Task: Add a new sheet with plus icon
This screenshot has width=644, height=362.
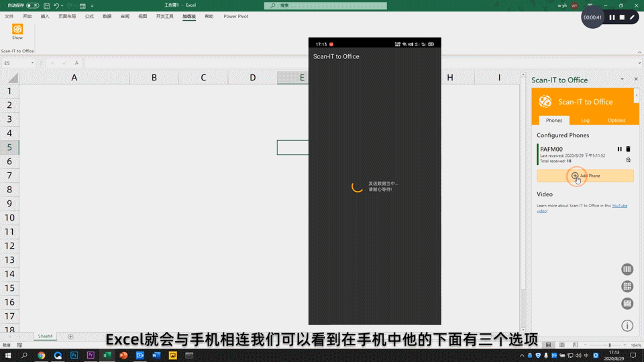Action: 70,337
